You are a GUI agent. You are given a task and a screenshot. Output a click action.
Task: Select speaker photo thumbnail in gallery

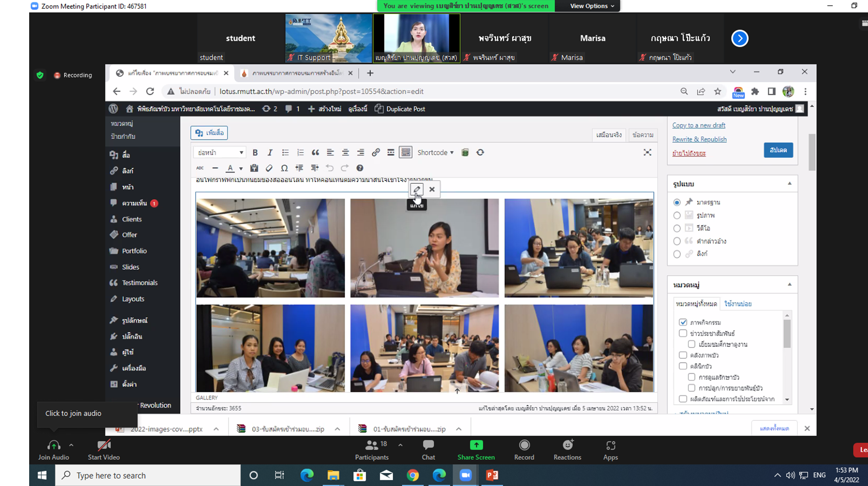[x=424, y=248]
